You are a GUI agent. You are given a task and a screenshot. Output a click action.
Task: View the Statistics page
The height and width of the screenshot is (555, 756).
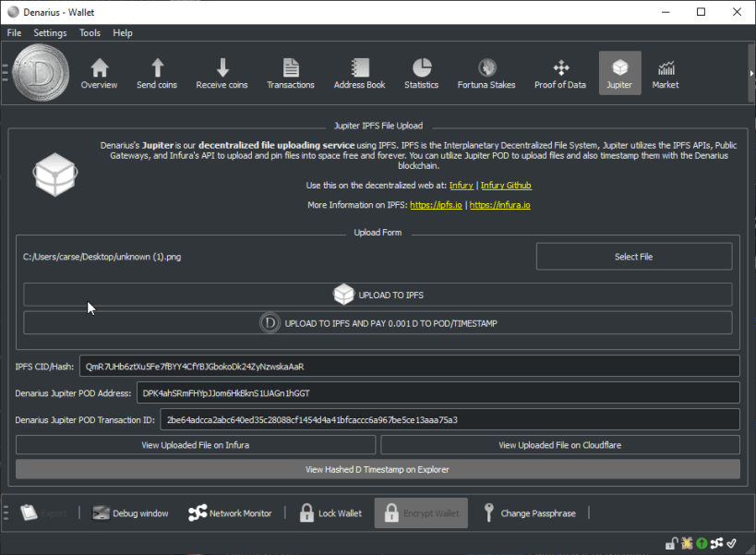pos(422,73)
